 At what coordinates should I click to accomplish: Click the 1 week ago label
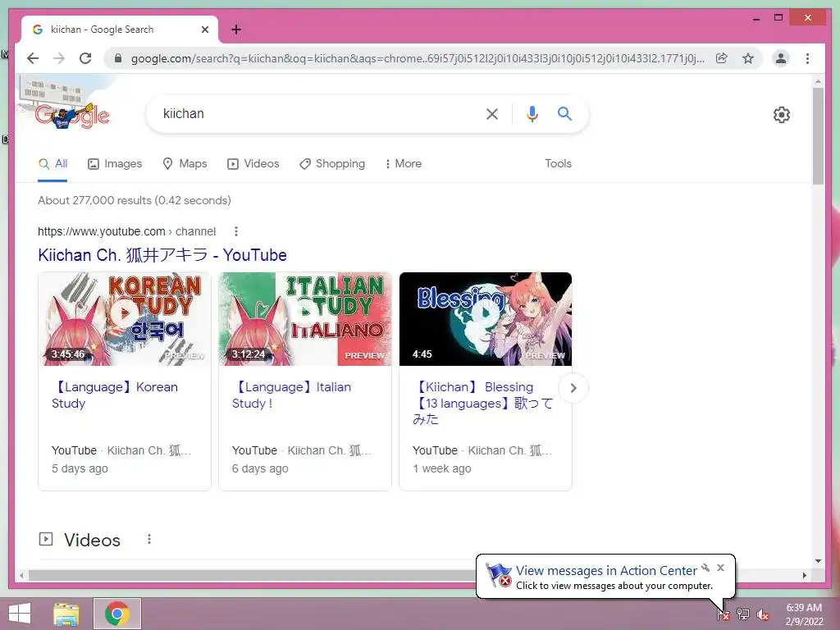(442, 468)
